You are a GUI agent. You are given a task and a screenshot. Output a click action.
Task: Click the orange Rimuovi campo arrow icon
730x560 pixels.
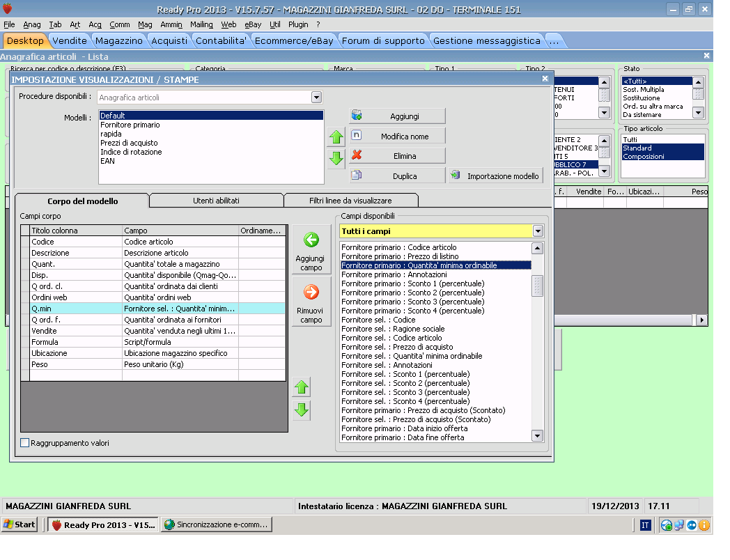311,293
